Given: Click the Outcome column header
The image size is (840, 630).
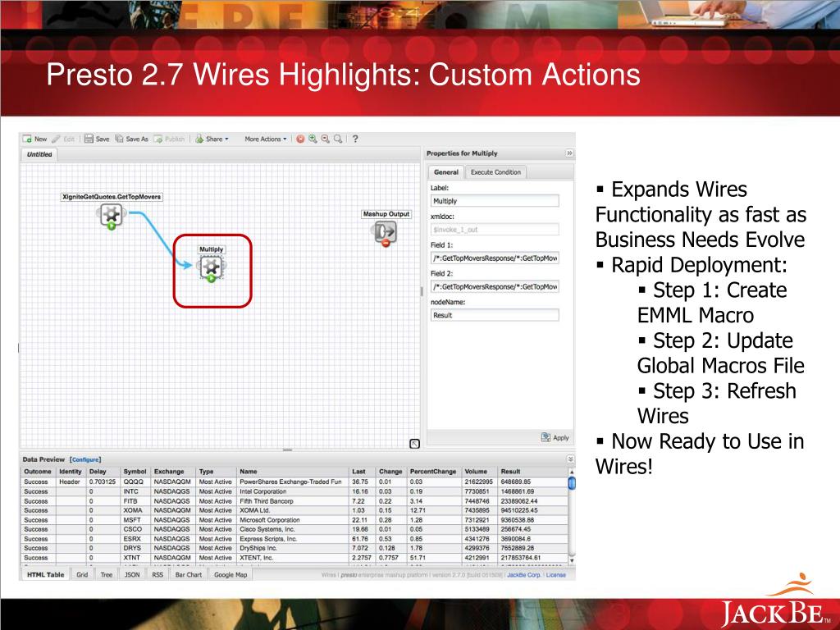Looking at the screenshot, I should tap(38, 472).
